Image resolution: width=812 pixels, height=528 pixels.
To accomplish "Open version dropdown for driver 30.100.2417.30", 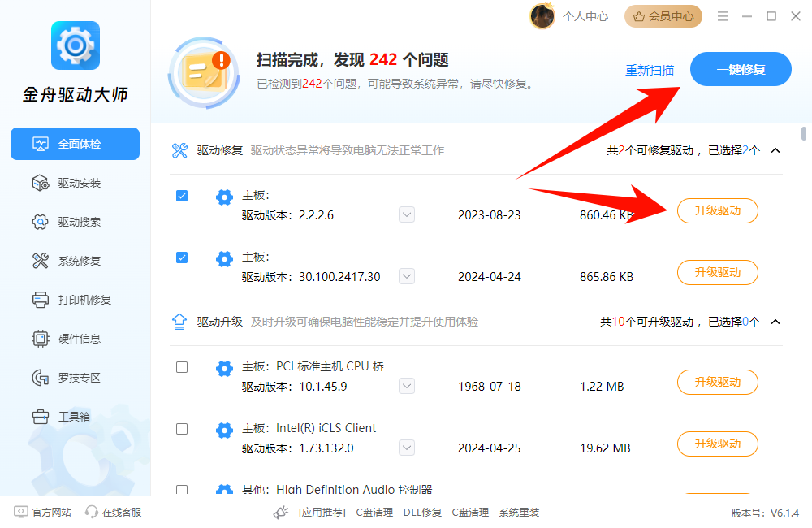I will pyautogui.click(x=407, y=276).
